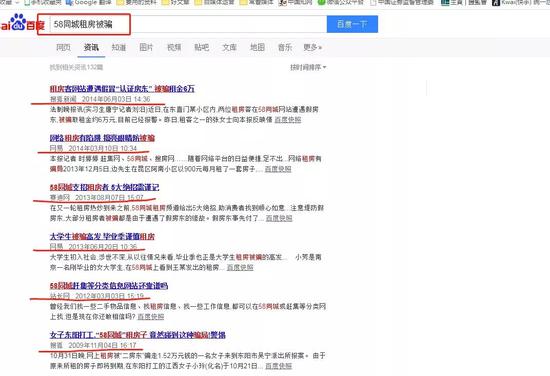The image size is (550, 376).
Task: Open the Kwai bookmark icon
Action: 495,2
